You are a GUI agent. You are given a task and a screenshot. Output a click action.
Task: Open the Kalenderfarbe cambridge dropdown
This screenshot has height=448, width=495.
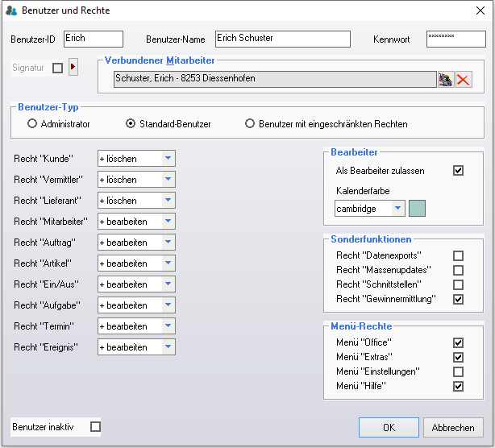point(397,209)
